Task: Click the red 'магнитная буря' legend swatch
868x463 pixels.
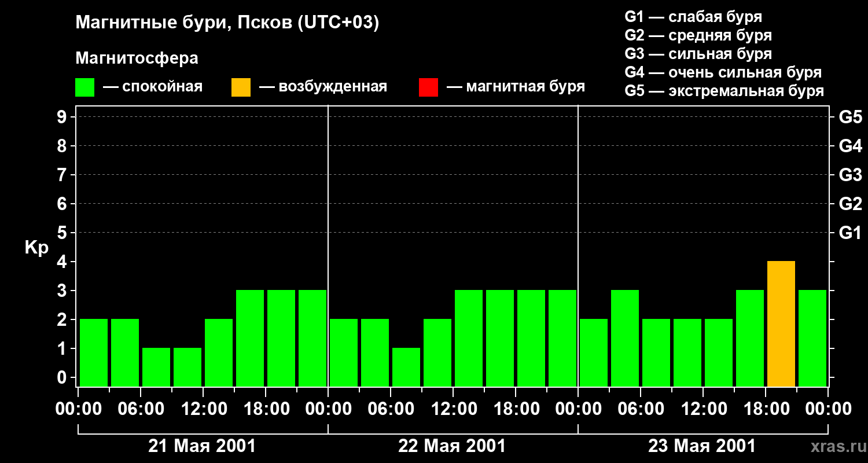Action: click(x=428, y=87)
